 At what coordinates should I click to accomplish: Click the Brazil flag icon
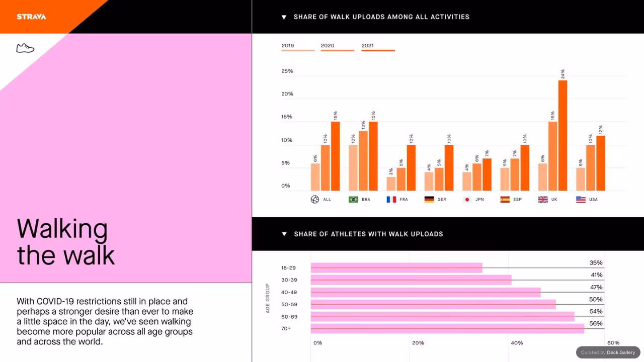[353, 200]
